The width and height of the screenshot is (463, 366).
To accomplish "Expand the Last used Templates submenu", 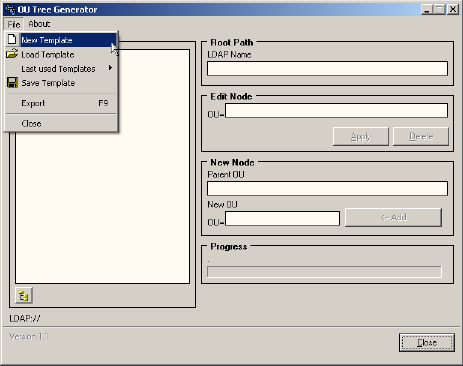I will click(x=61, y=69).
